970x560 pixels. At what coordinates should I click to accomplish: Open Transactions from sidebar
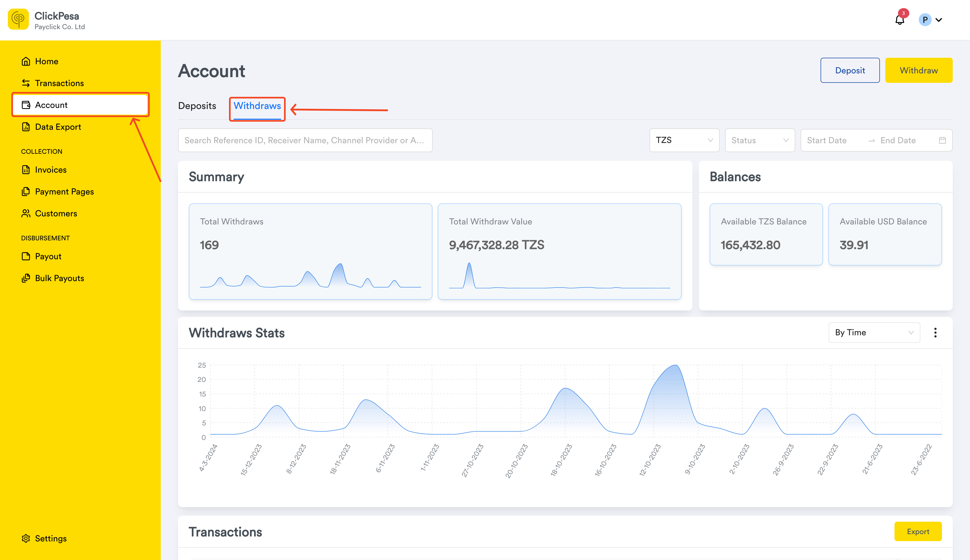(59, 83)
